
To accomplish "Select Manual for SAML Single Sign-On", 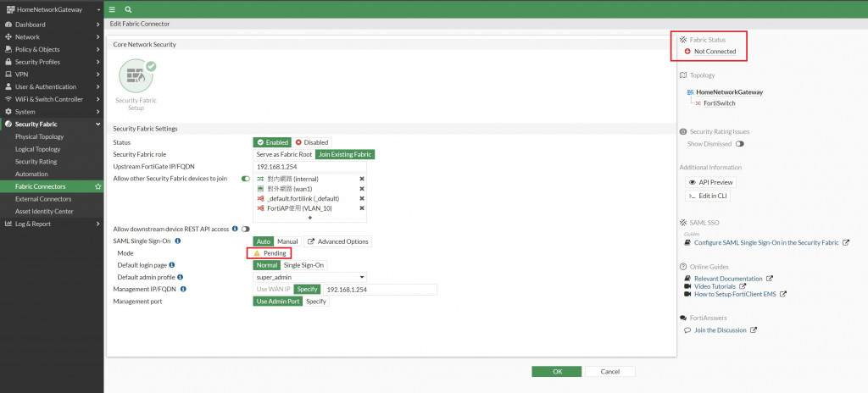I will (287, 241).
